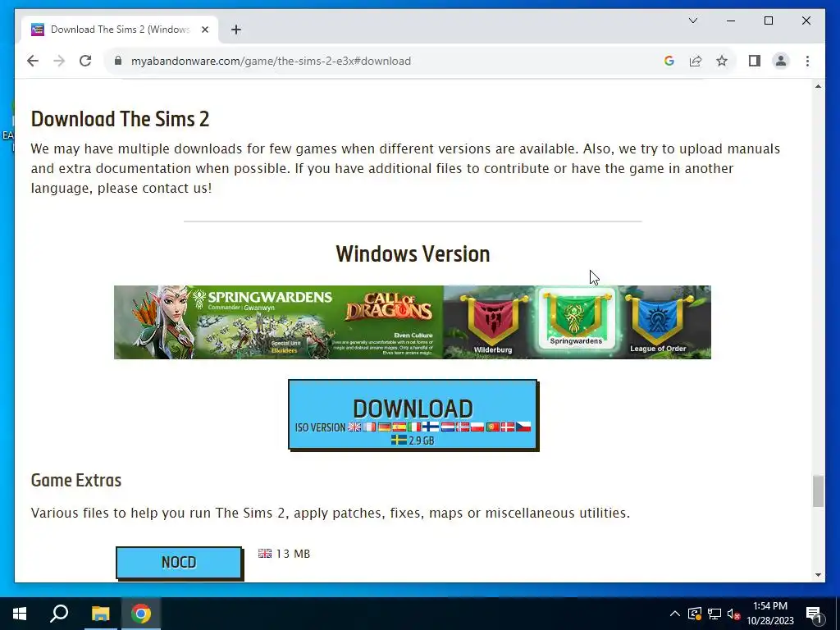Click the security alert tray icon
The width and height of the screenshot is (840, 630).
695,614
